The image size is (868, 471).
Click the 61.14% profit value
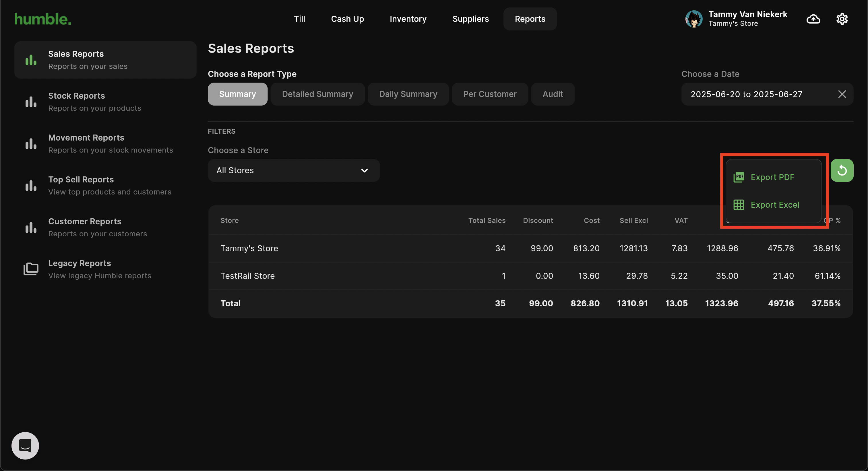827,276
